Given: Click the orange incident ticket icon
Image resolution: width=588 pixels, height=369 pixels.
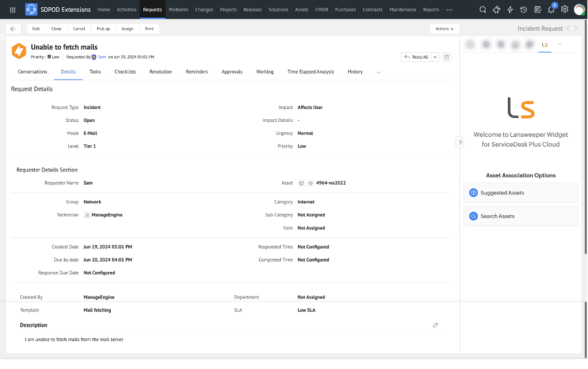Looking at the screenshot, I should (x=19, y=51).
